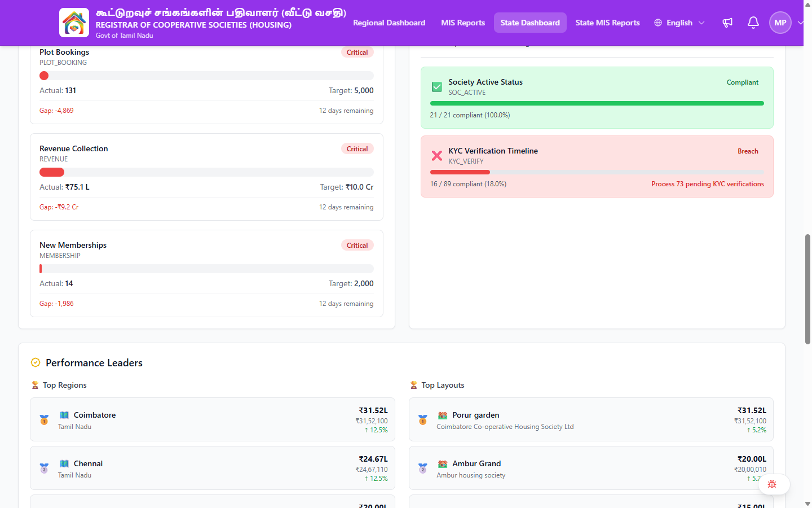The width and height of the screenshot is (812, 508).
Task: Click the New Memberships title
Action: click(x=73, y=245)
